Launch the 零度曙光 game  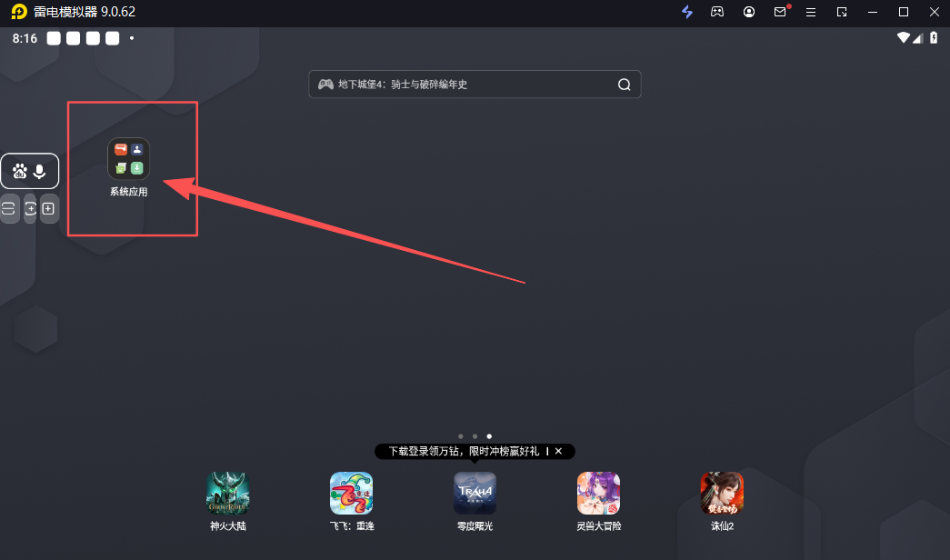[x=474, y=493]
